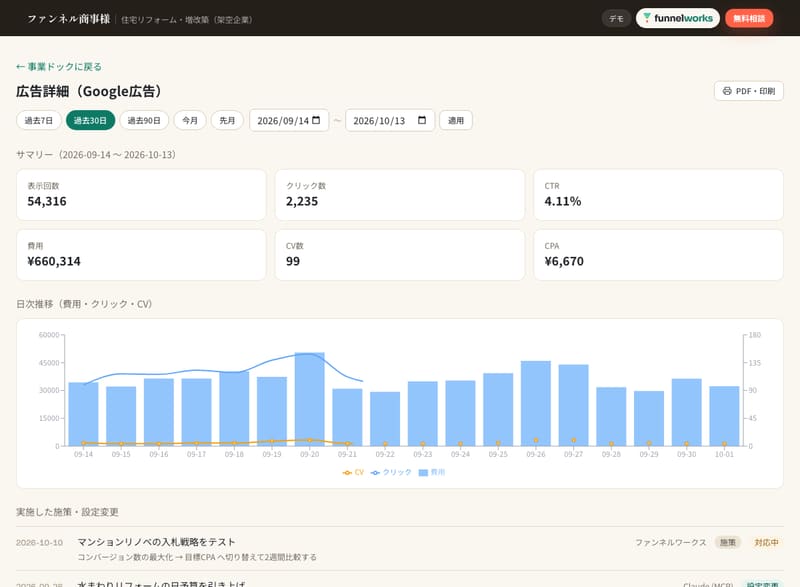Viewport: 800px width, 587px height.
Task: Focus the start date field 2026/09/14
Action: click(x=289, y=120)
